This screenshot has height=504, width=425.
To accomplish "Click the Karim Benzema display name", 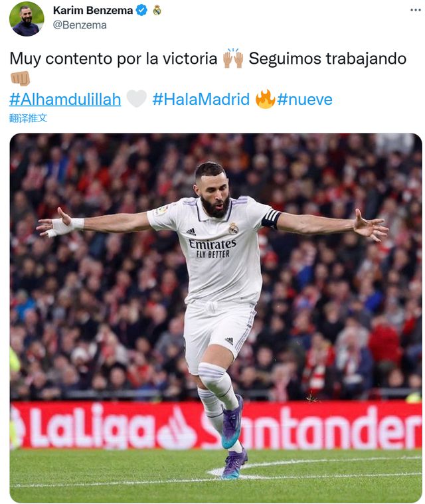I will [x=93, y=10].
